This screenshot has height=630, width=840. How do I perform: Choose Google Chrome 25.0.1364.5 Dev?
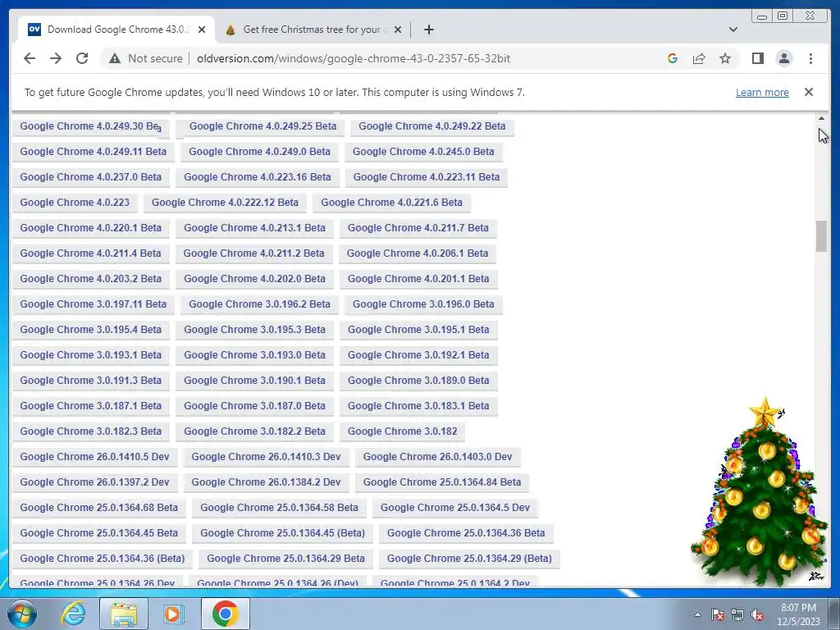pyautogui.click(x=454, y=508)
